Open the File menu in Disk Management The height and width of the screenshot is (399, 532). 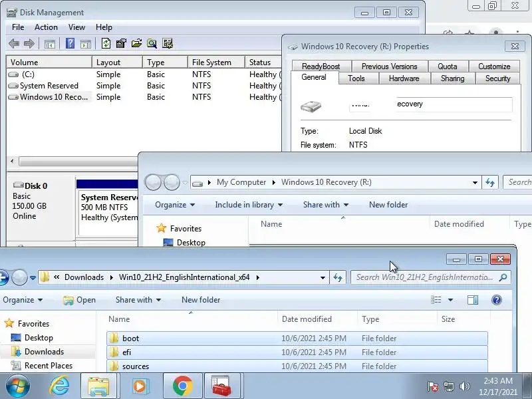18,27
